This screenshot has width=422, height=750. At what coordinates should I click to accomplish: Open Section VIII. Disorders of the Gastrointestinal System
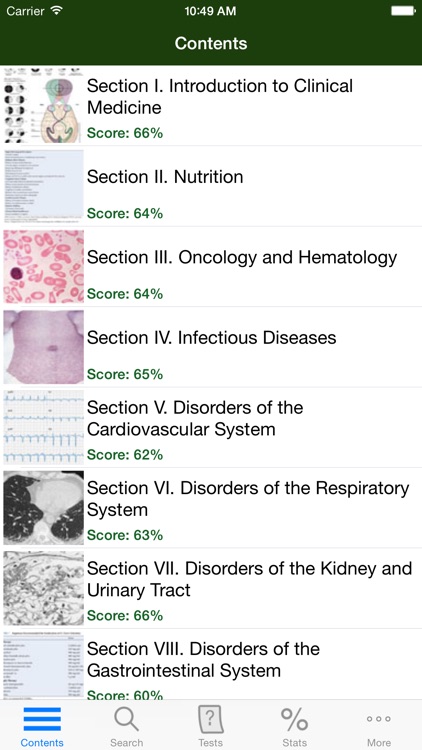211,664
